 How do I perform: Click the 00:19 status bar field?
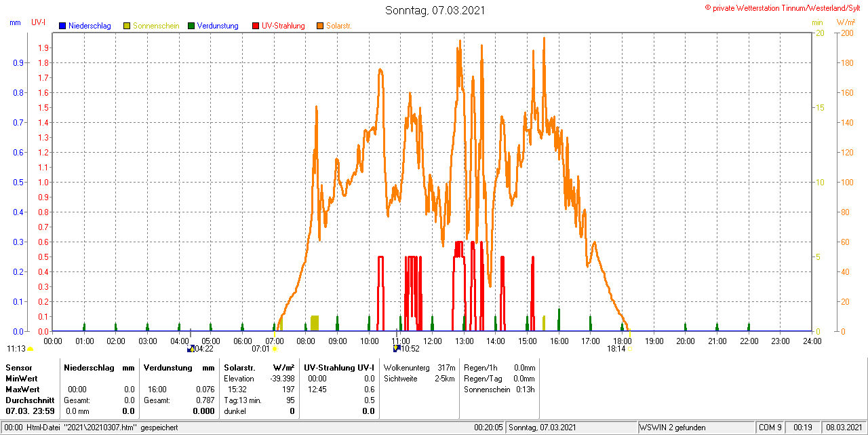[x=803, y=428]
